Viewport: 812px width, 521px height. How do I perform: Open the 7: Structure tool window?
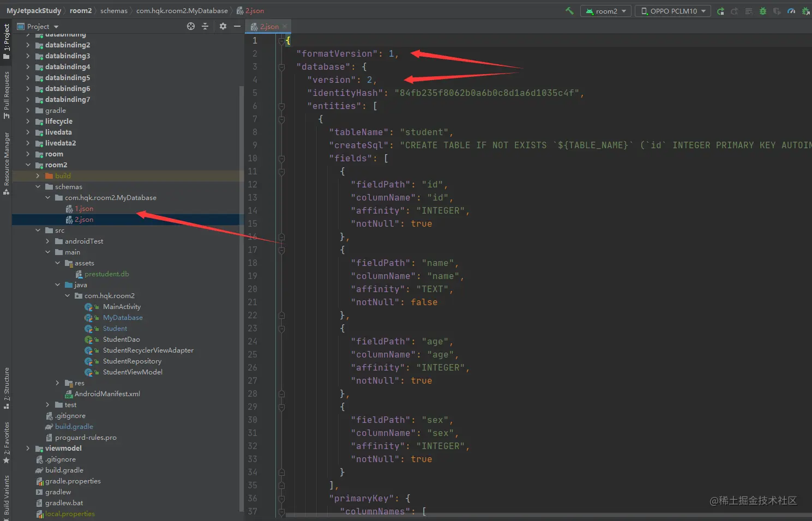click(6, 388)
